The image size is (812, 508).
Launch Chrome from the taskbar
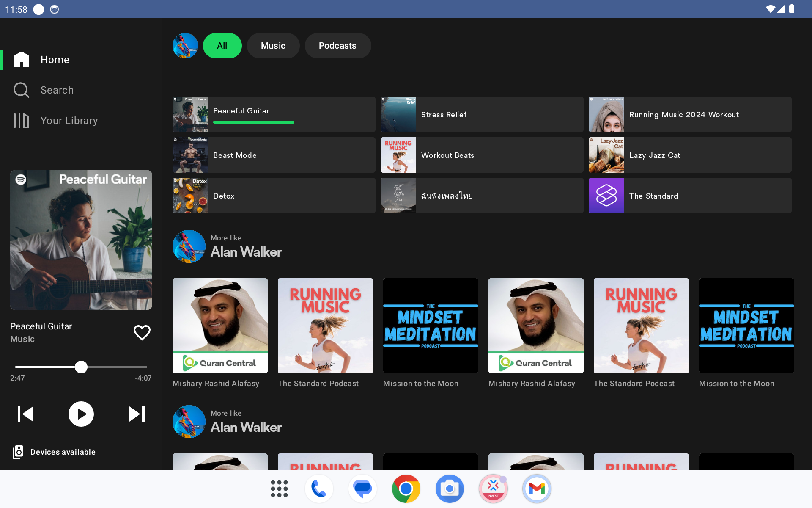pyautogui.click(x=406, y=489)
